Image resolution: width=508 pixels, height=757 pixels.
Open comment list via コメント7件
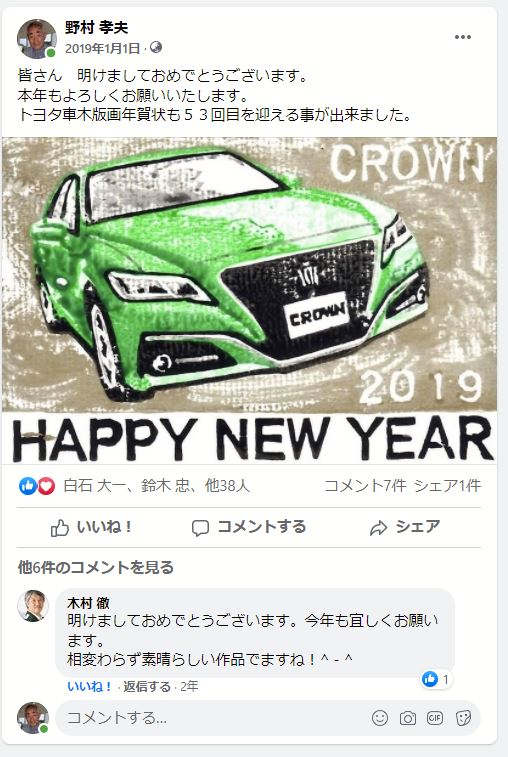click(365, 486)
